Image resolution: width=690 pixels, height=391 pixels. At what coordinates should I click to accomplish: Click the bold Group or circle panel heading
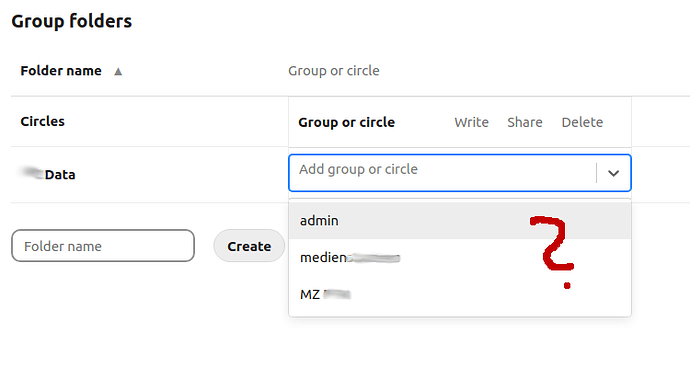[x=346, y=122]
